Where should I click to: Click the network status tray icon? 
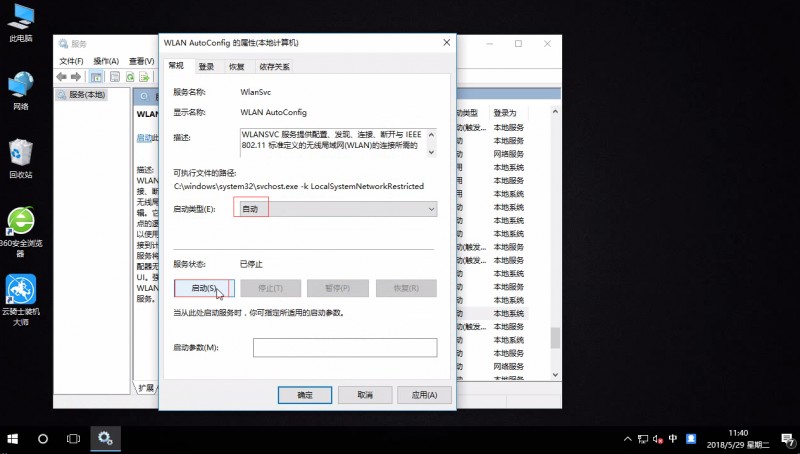643,439
